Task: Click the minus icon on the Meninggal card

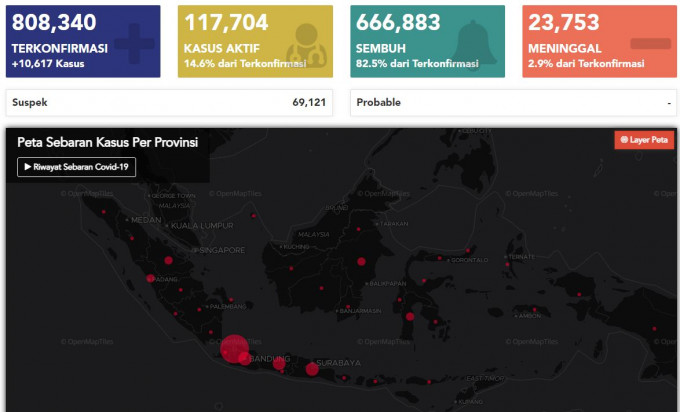Action: click(650, 44)
